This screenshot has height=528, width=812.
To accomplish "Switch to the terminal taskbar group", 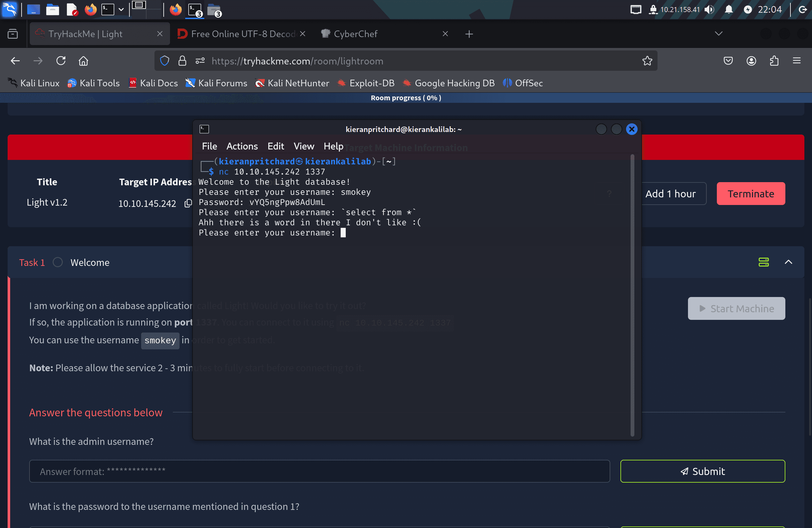I will [x=195, y=10].
